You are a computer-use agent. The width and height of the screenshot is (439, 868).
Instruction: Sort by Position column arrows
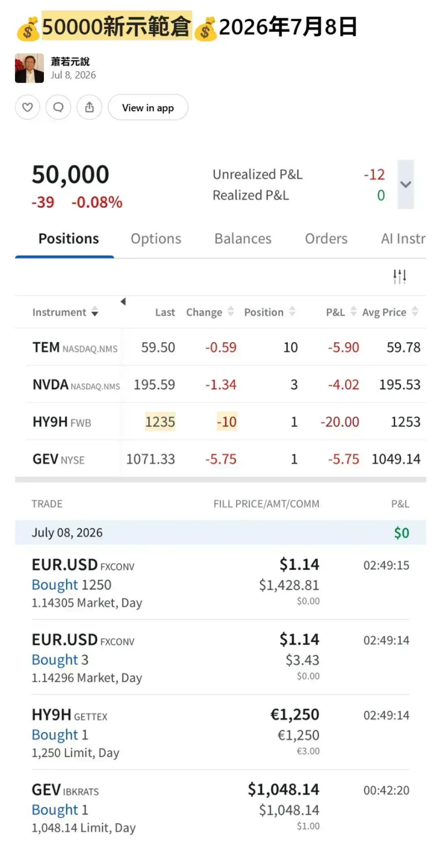(292, 312)
